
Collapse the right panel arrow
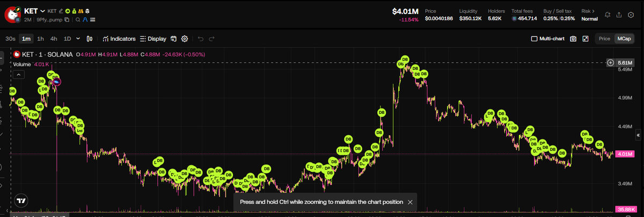638,134
